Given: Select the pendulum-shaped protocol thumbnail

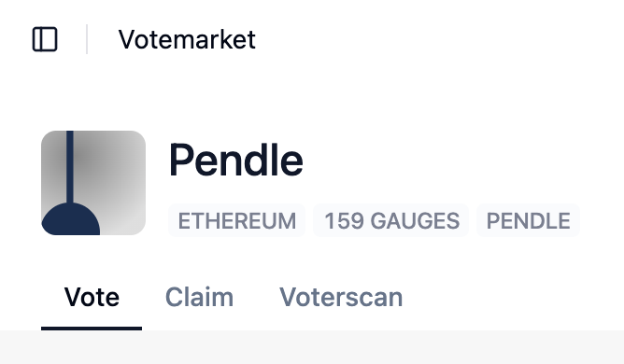Looking at the screenshot, I should tap(93, 183).
